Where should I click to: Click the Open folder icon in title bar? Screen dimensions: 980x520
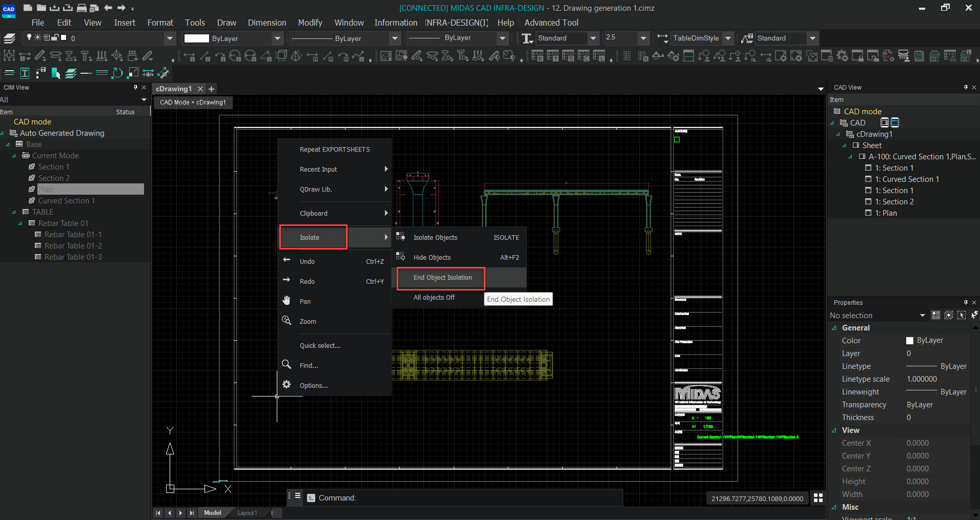42,8
